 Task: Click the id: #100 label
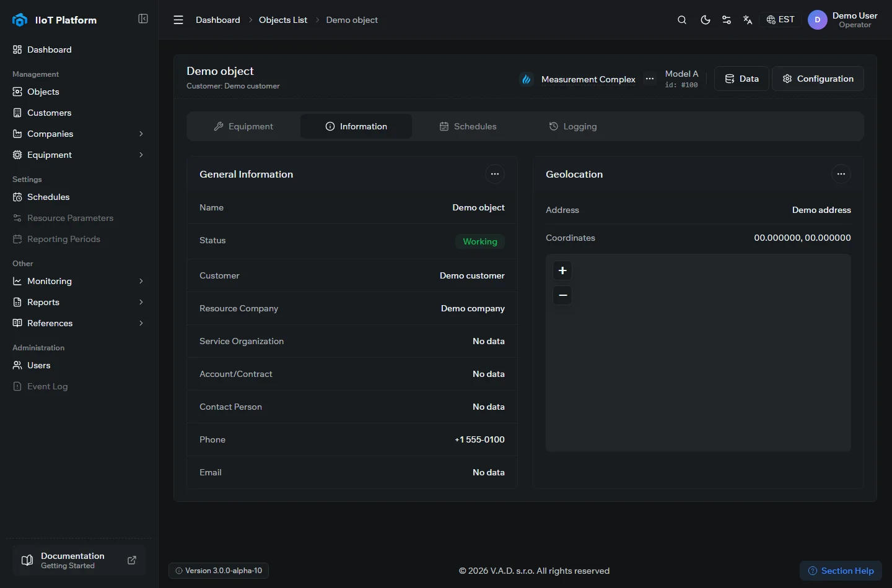click(x=681, y=85)
